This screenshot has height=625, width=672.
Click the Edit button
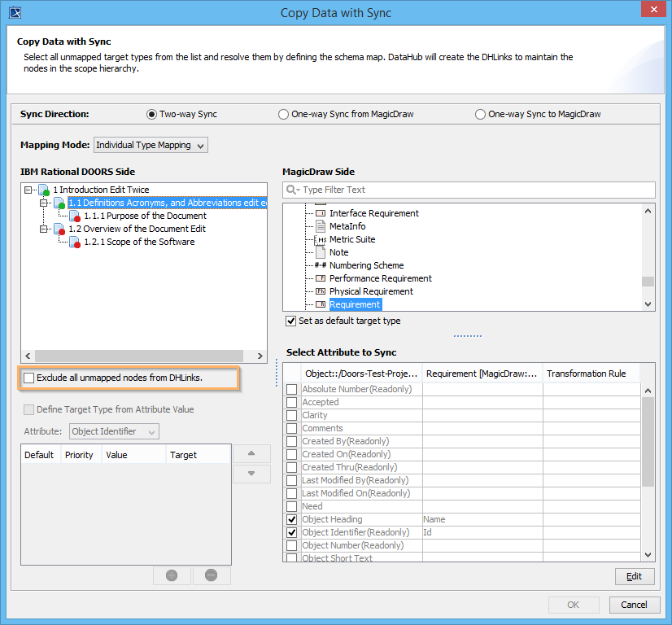(x=634, y=576)
